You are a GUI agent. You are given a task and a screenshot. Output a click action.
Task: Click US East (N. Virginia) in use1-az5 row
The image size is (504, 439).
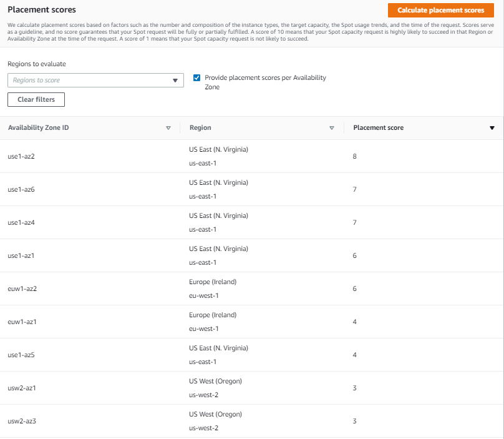tap(218, 348)
